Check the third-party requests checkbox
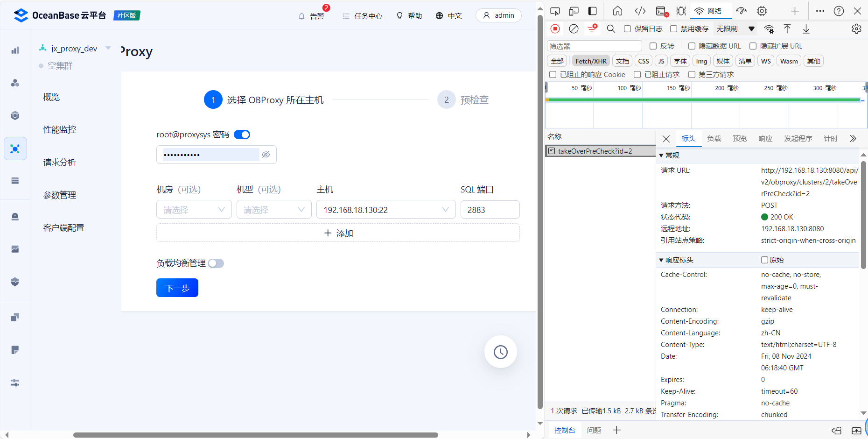This screenshot has width=868, height=439. (x=692, y=75)
